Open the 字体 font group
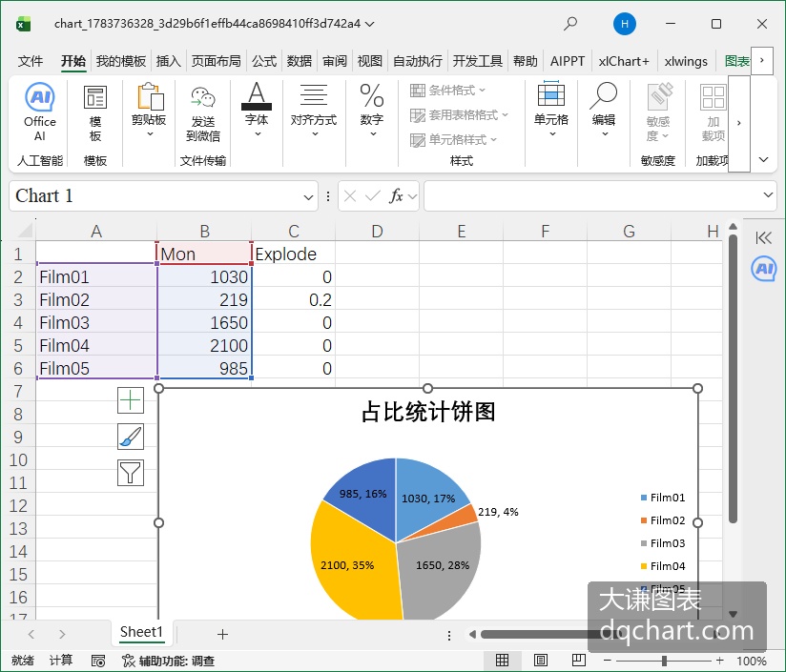The height and width of the screenshot is (672, 786). [x=257, y=110]
